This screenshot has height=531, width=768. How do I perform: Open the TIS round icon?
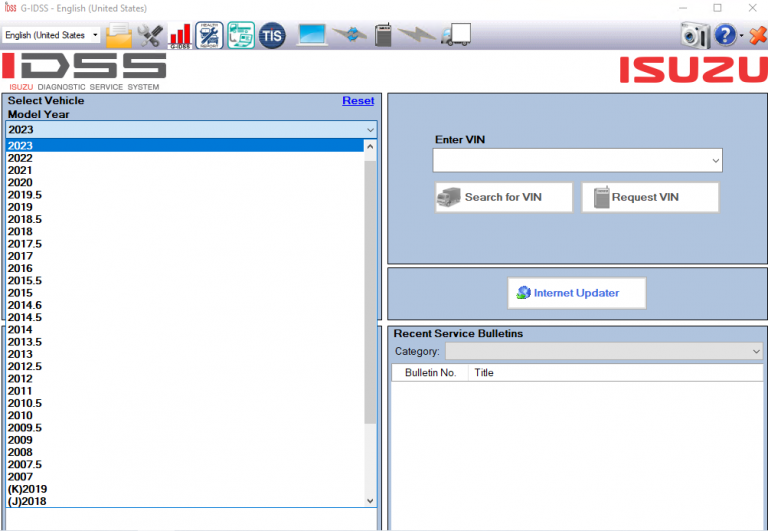click(x=272, y=35)
